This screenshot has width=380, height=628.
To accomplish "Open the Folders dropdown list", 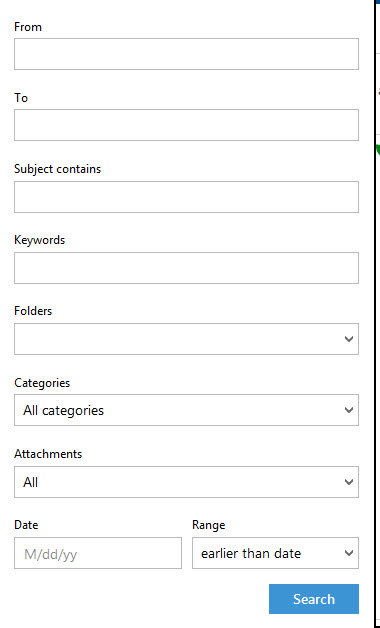I will click(x=186, y=339).
